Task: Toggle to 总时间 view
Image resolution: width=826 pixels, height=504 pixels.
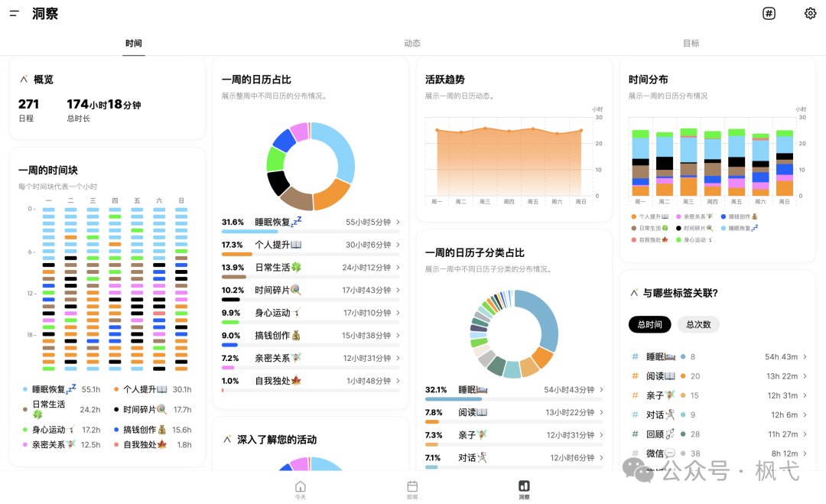Action: click(x=649, y=324)
